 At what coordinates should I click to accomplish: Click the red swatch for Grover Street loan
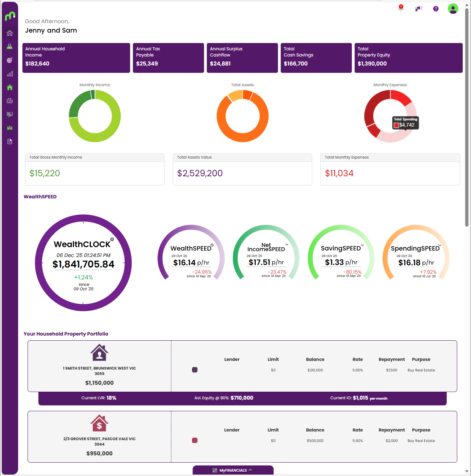coord(195,440)
